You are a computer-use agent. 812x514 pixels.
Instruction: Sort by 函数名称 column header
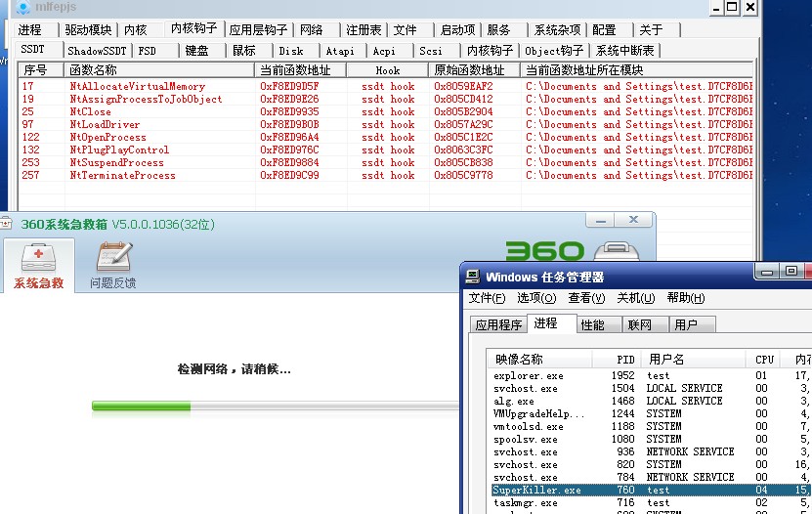pyautogui.click(x=159, y=70)
